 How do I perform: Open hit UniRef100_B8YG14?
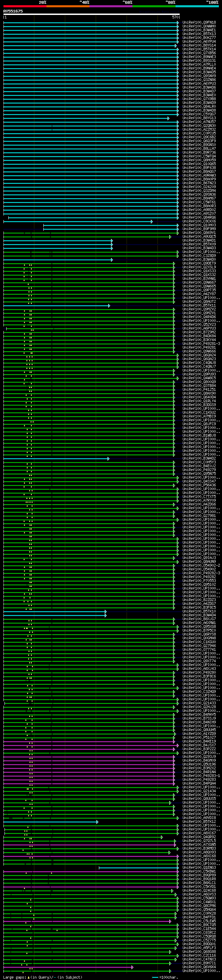(x=199, y=45)
